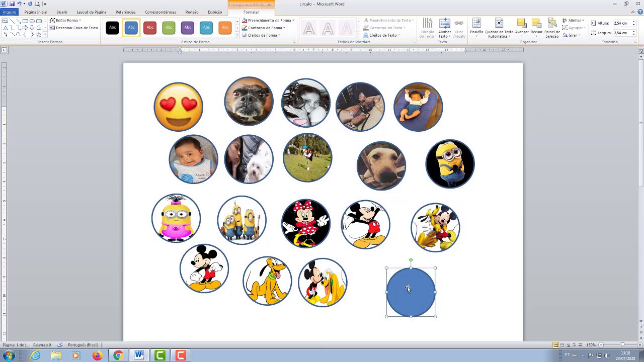The width and height of the screenshot is (644, 362).
Task: Click the zoom slider handle
Action: (x=622, y=345)
